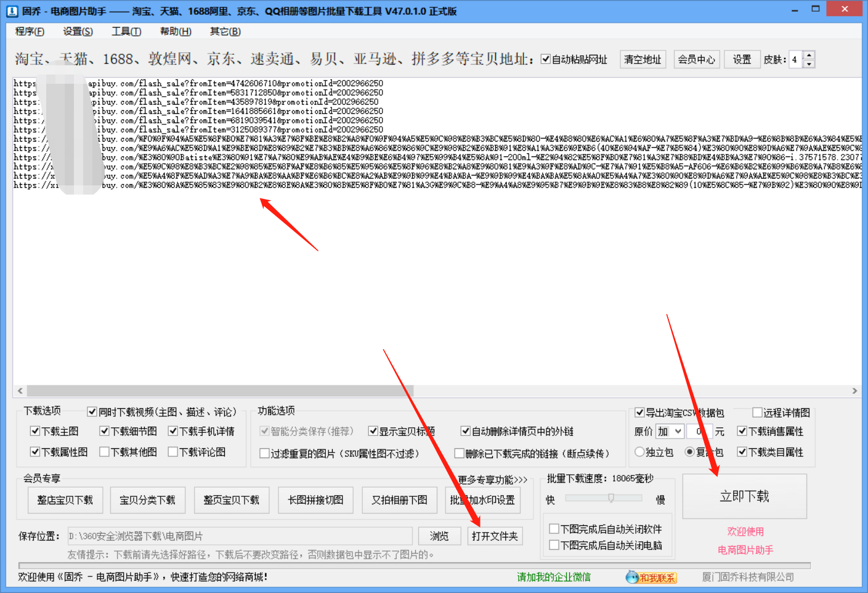Open the 程序(F) menu
This screenshot has width=868, height=593.
tap(30, 31)
